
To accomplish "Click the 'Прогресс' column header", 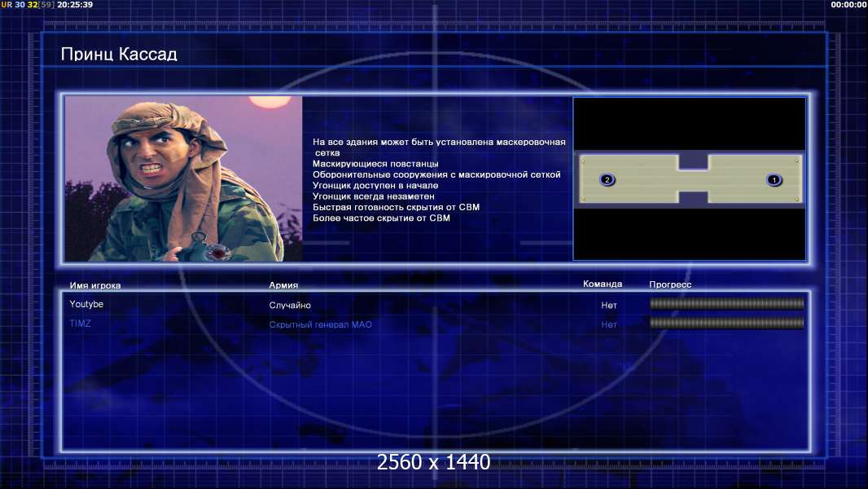I will (x=670, y=284).
